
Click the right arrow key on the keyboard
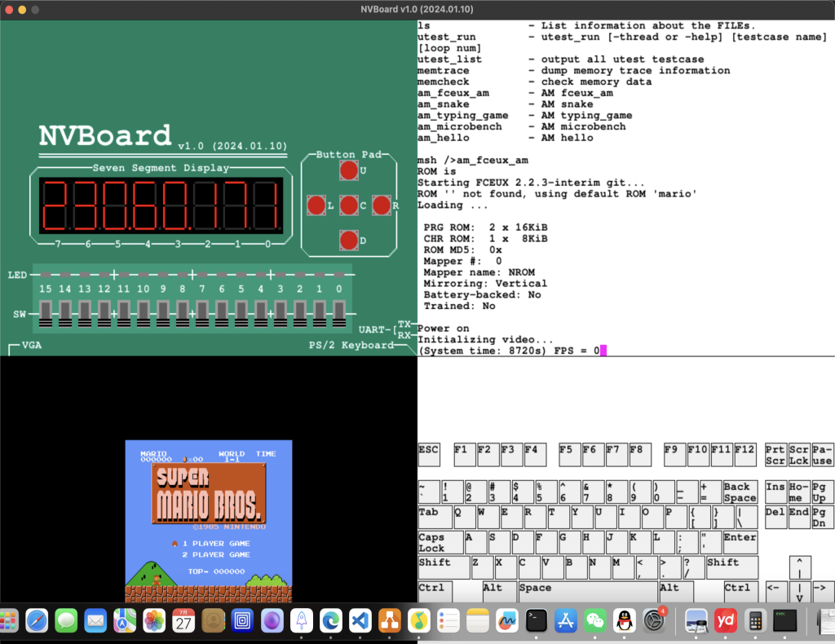pyautogui.click(x=823, y=593)
